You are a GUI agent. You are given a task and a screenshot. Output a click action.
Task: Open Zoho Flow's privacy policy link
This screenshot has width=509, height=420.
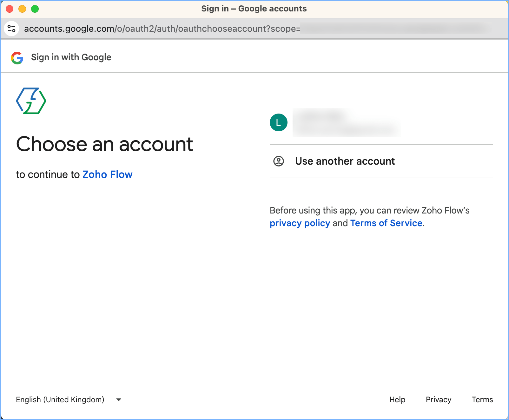(x=300, y=223)
